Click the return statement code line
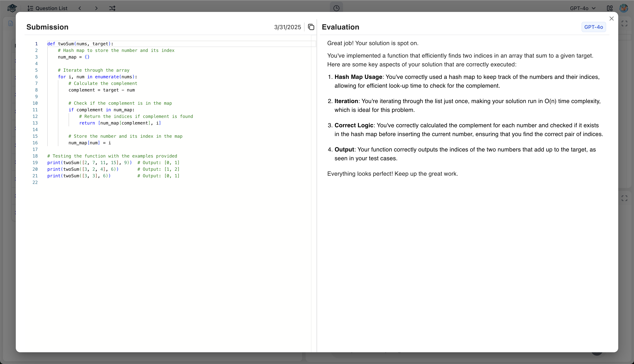634x364 pixels. point(120,123)
